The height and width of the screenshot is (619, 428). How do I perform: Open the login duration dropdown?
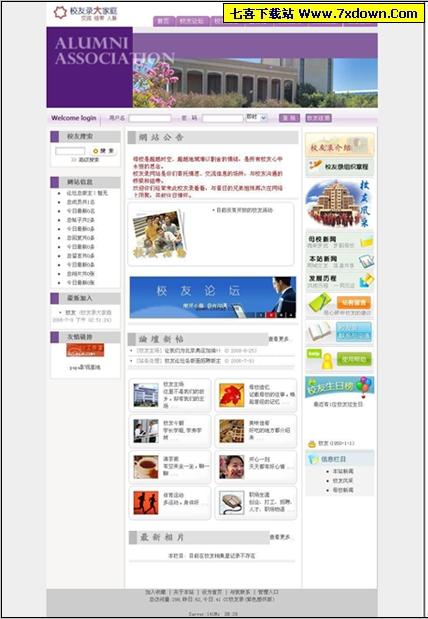click(x=257, y=117)
